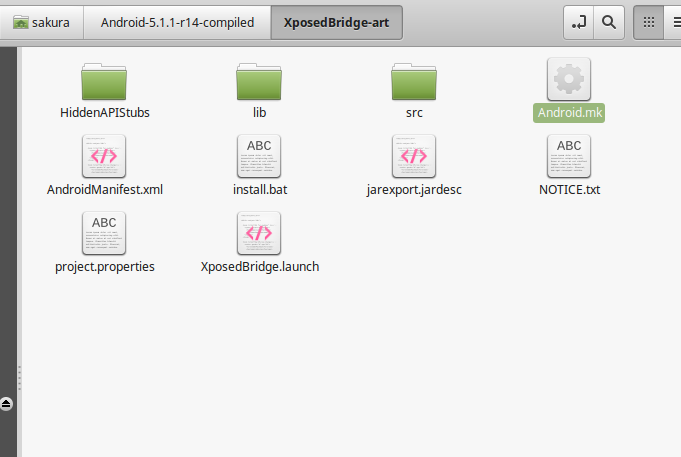The width and height of the screenshot is (681, 457).
Task: Click the project.properties label
Action: [105, 267]
